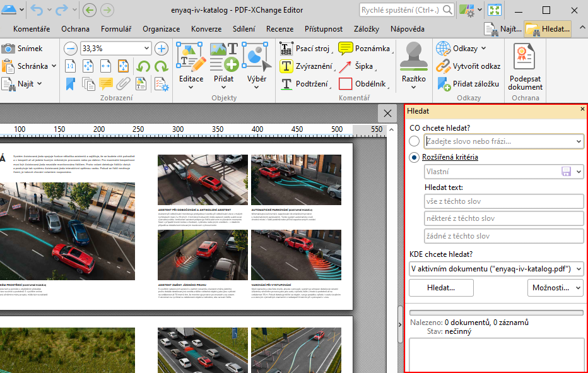This screenshot has height=373, width=588.
Task: Close the document tab with X
Action: point(387,113)
